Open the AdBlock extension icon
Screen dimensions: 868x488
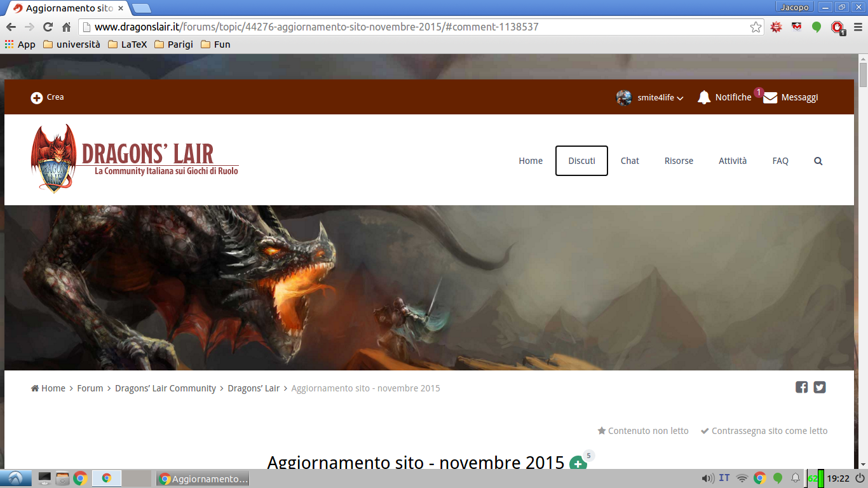(x=838, y=27)
